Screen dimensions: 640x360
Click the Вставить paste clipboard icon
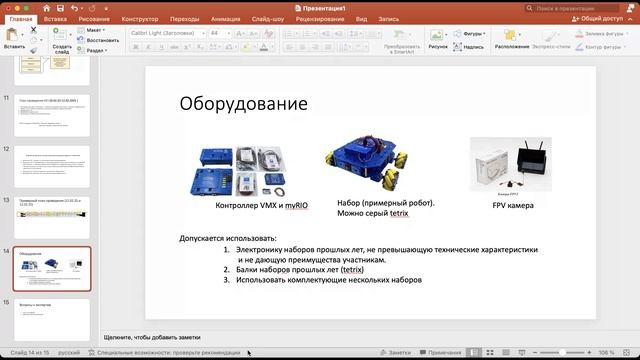12,35
